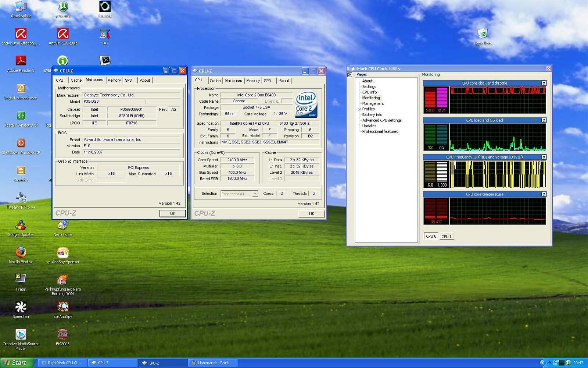Open the About... page in RightMark
The image size is (588, 368).
click(x=369, y=81)
